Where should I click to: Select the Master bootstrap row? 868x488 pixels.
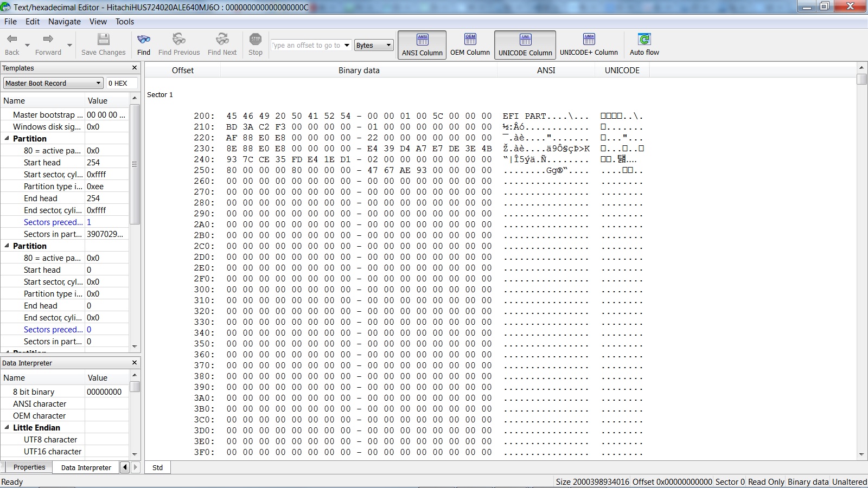pyautogui.click(x=65, y=114)
